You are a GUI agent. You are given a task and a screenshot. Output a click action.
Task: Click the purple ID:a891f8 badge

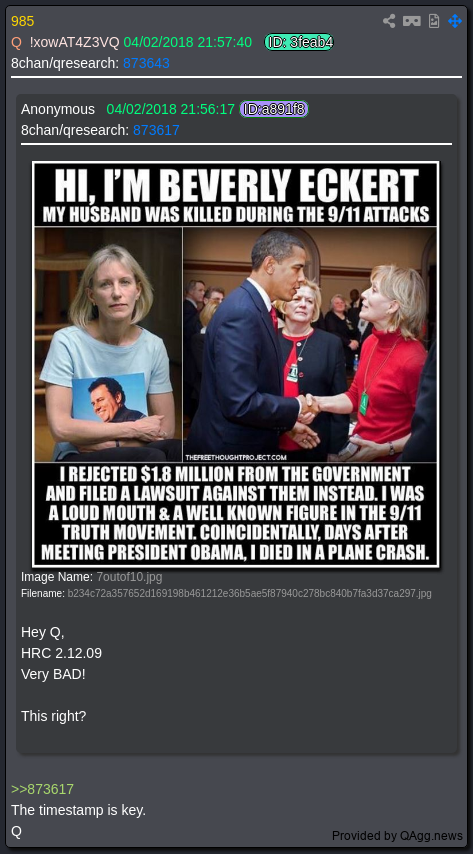274,109
